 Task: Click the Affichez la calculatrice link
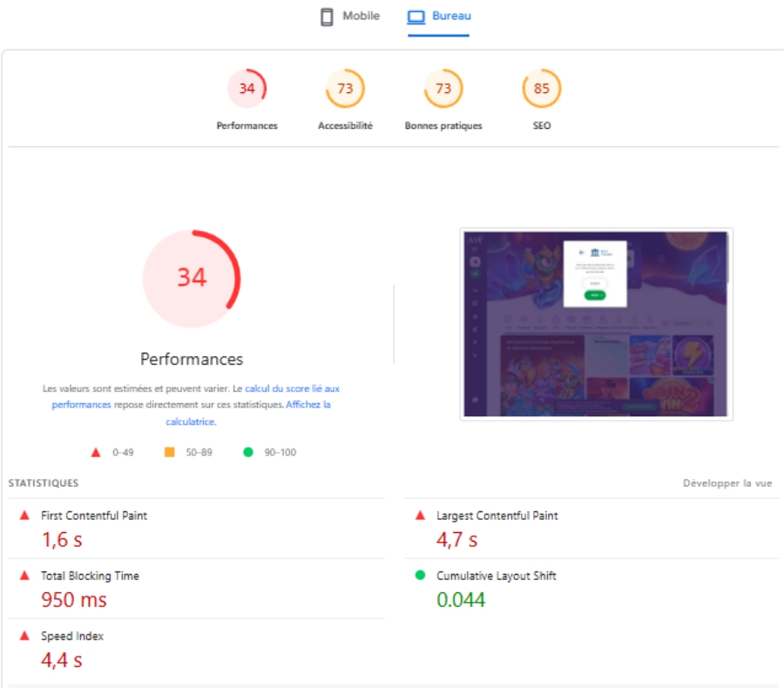click(308, 405)
